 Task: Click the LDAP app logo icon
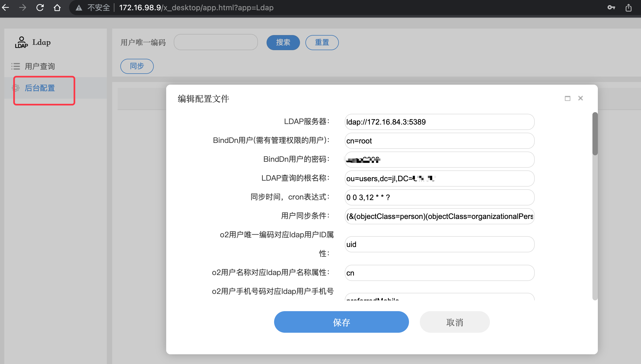[x=21, y=42]
